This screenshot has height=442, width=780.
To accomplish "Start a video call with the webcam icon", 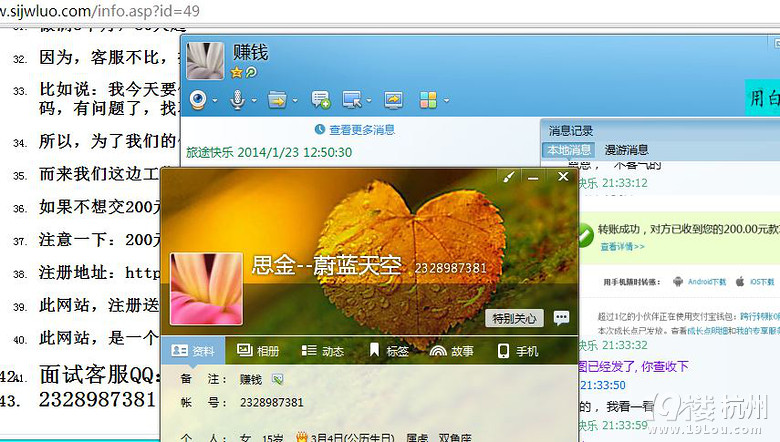I will coord(198,100).
